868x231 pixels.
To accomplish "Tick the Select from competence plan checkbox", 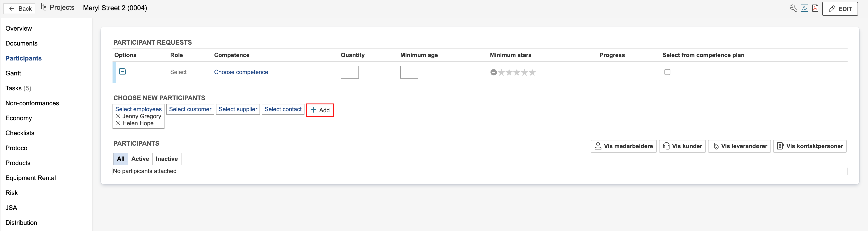I will [667, 72].
